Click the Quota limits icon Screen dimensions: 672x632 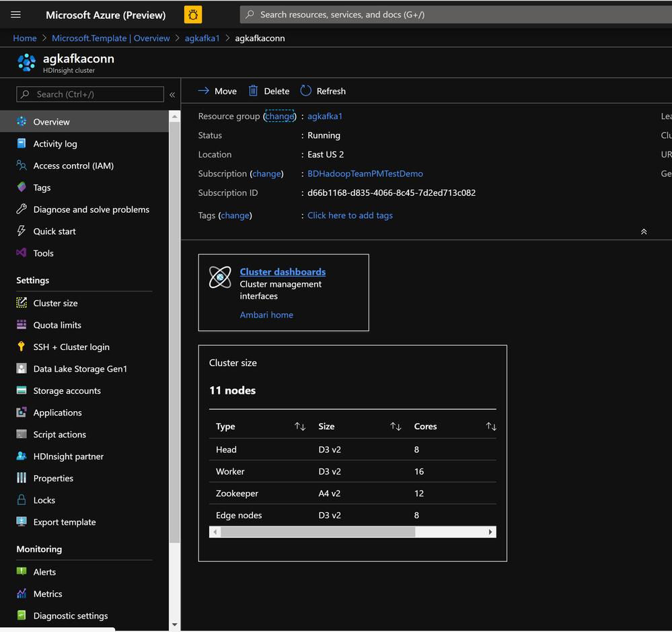coord(22,324)
